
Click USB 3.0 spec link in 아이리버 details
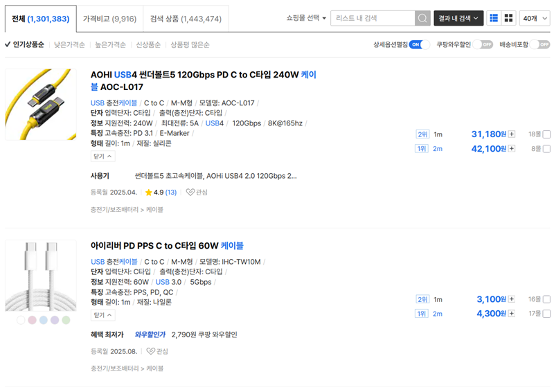point(168,282)
